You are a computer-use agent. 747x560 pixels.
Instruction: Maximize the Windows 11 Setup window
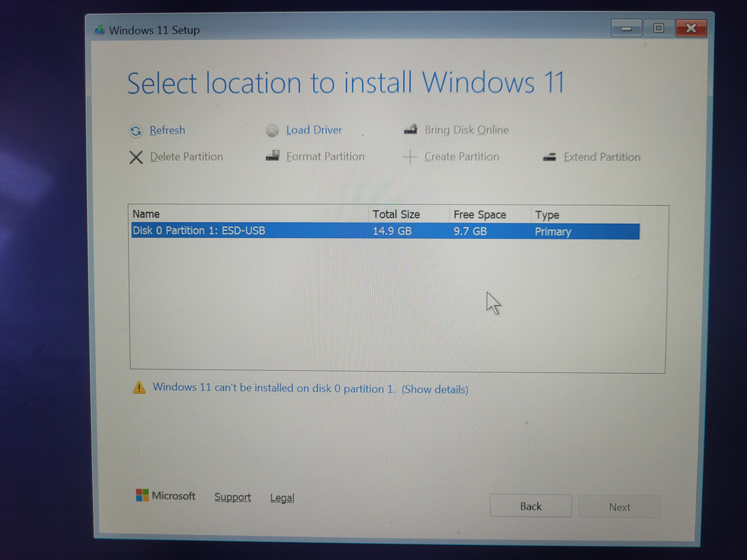658,28
